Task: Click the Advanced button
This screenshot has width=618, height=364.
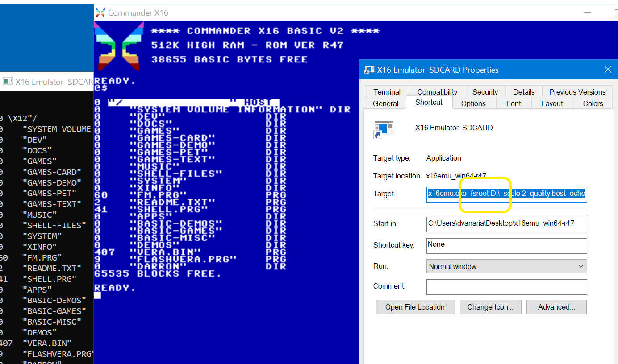Action: tap(556, 307)
